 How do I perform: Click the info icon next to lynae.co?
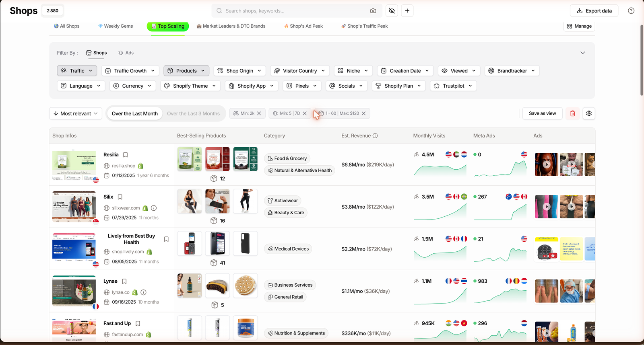click(x=144, y=293)
